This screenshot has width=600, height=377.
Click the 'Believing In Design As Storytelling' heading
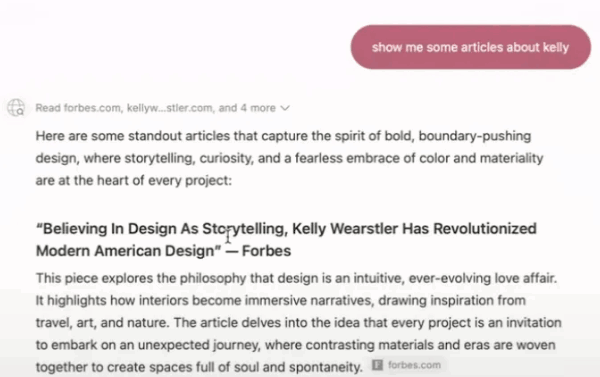(x=286, y=240)
